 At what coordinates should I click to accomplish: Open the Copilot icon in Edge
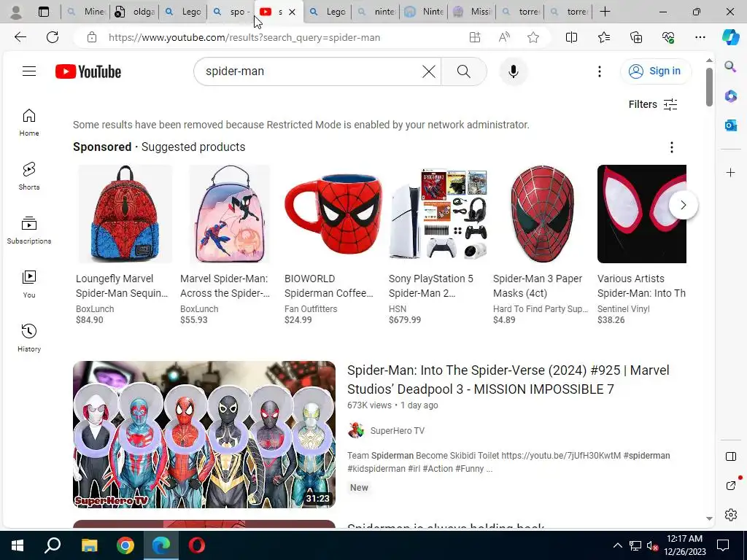[730, 37]
